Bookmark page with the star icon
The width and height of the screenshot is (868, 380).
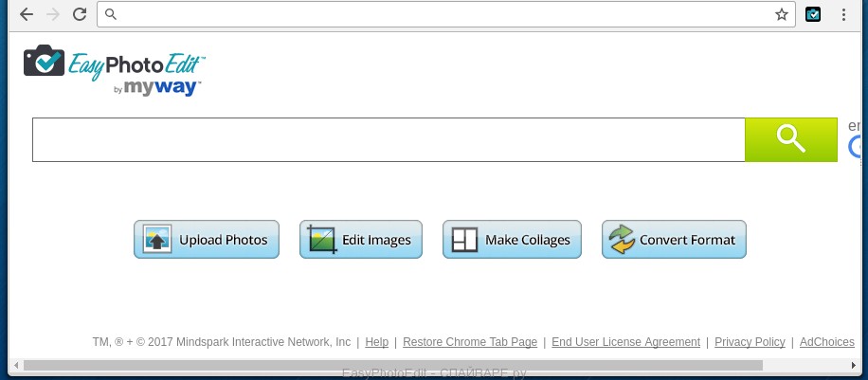(781, 14)
